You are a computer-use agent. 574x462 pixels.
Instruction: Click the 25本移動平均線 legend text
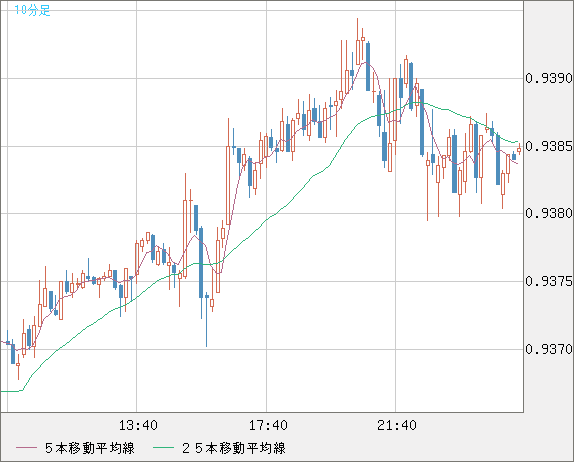234,448
